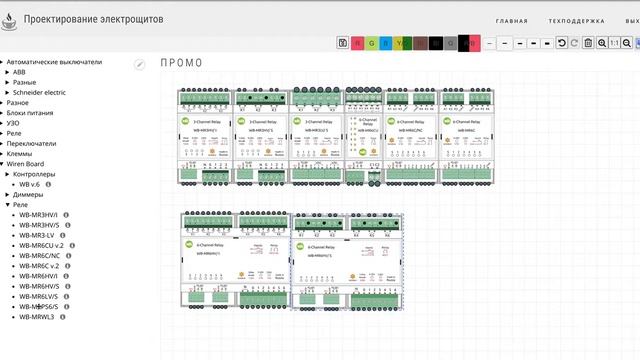This screenshot has width=640, height=360.
Task: Pick the brown wire color swatch
Action: (420, 43)
